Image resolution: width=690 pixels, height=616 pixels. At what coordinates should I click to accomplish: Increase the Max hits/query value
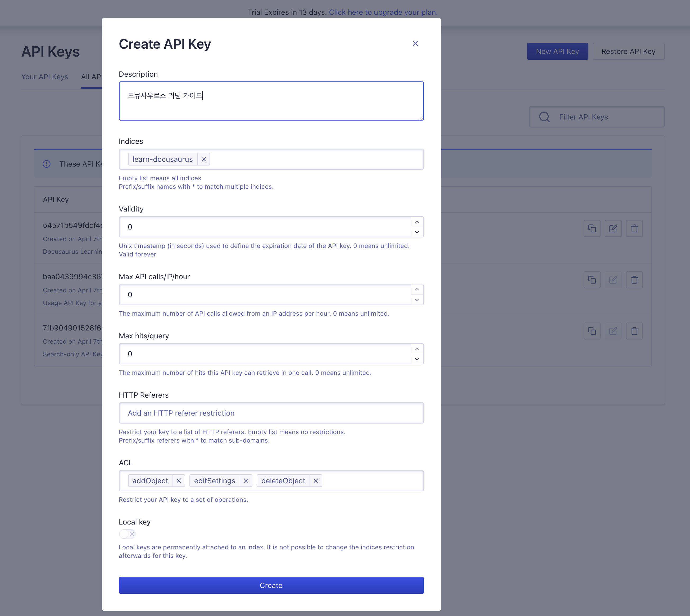417,349
